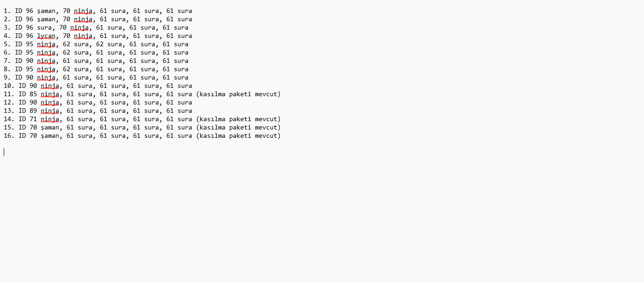644x283 pixels.
Task: Click the word "lycan" on line 4
Action: tap(46, 36)
